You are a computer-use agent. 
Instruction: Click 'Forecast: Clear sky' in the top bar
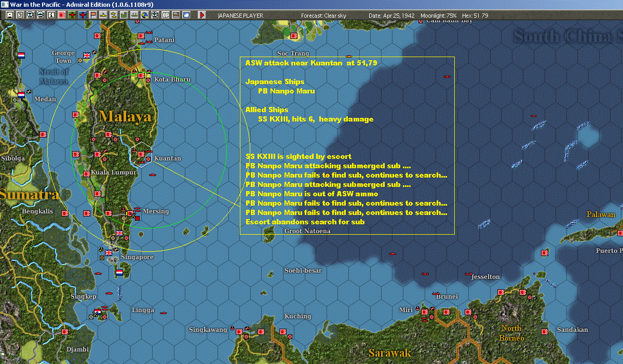[x=324, y=16]
